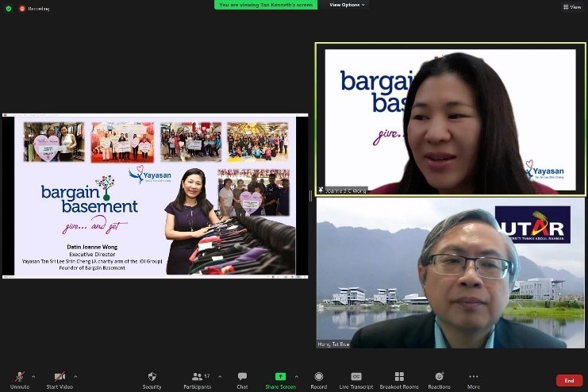588x392 pixels.
Task: Click the Yayasan logo on the shared slide
Action: [x=150, y=175]
